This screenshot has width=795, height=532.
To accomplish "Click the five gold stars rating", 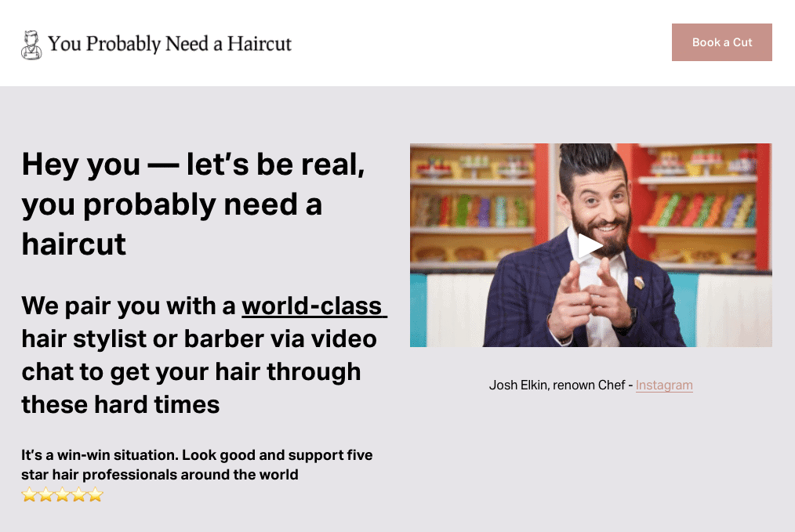I will click(x=63, y=494).
